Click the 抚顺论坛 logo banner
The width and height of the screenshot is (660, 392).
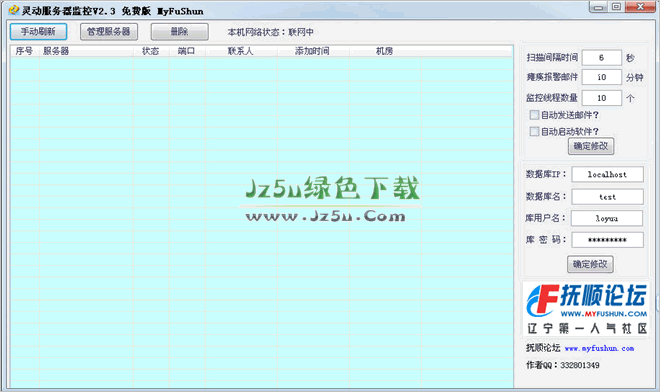click(585, 309)
